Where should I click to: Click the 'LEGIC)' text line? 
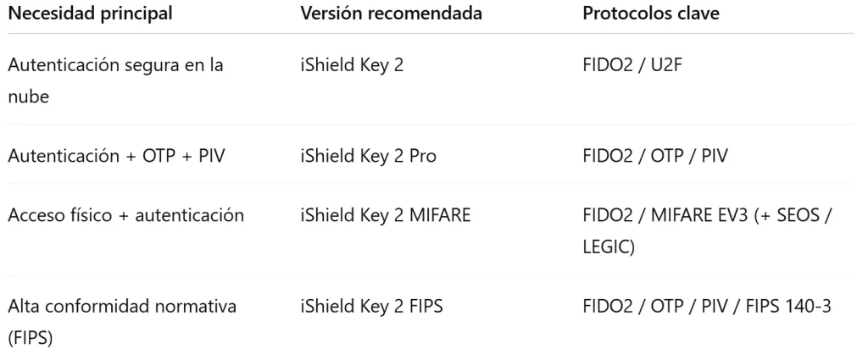pyautogui.click(x=609, y=247)
